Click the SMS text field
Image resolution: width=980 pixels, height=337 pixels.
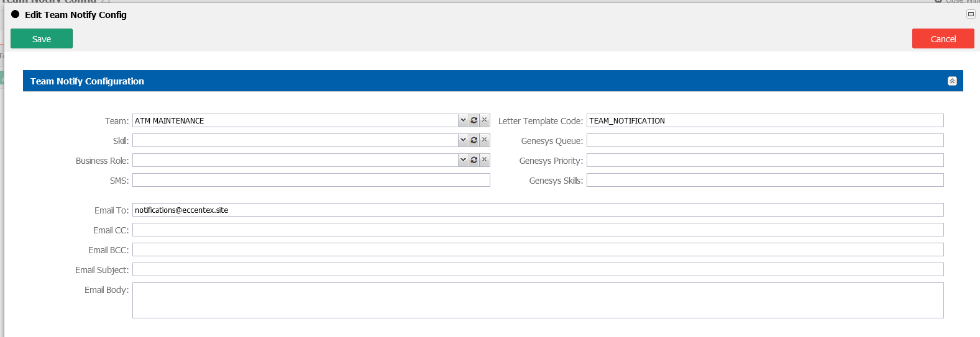click(x=311, y=180)
